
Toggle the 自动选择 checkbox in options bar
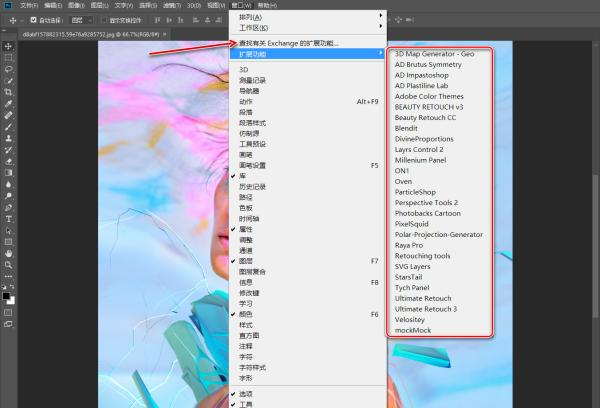[35, 20]
